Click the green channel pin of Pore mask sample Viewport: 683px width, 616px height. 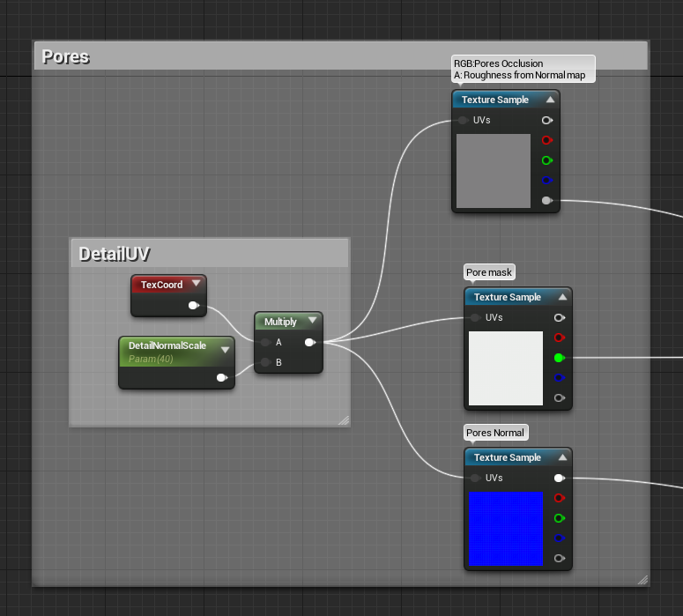click(x=560, y=358)
